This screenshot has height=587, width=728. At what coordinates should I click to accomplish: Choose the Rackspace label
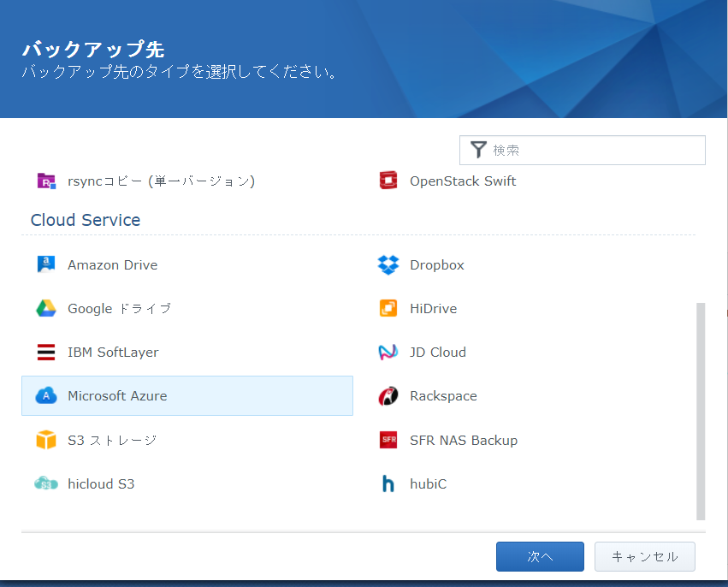click(x=443, y=396)
